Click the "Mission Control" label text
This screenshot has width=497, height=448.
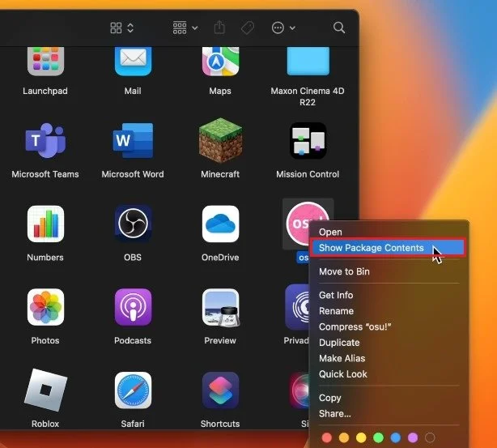(308, 174)
